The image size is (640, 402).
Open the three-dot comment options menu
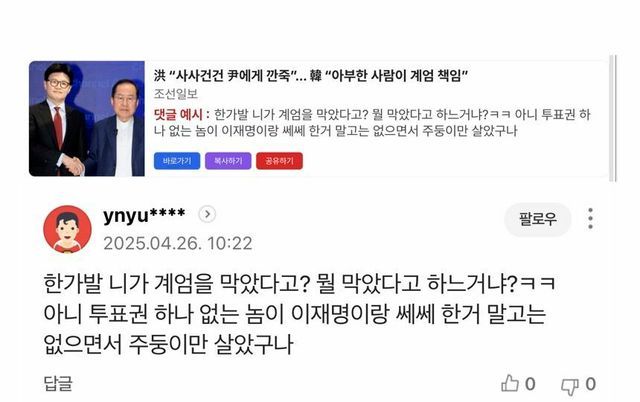click(590, 218)
